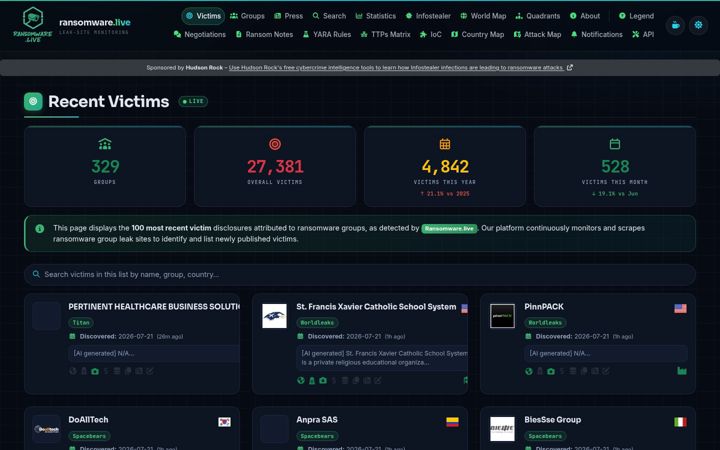This screenshot has height=450, width=720.
Task: Click St. Francis Xavier school logo thumbnail
Action: pyautogui.click(x=274, y=316)
